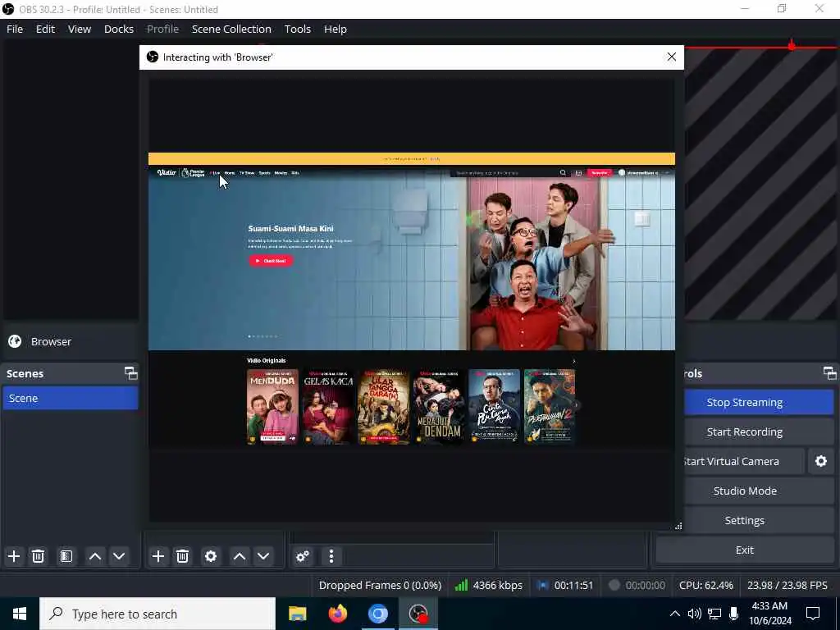Open the Scene Collection menu
Screen dimensions: 840x630
coord(231,29)
